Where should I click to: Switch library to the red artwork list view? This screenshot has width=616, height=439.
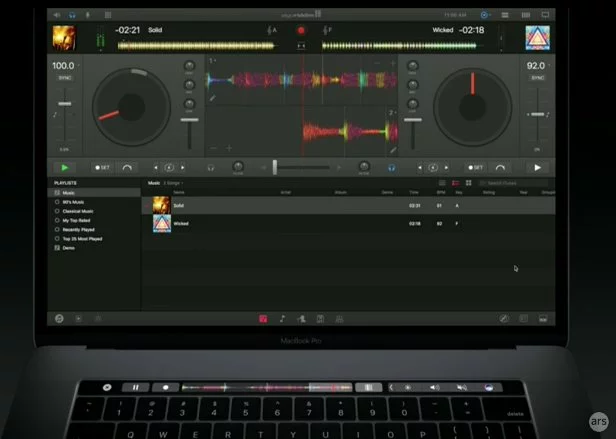[455, 183]
